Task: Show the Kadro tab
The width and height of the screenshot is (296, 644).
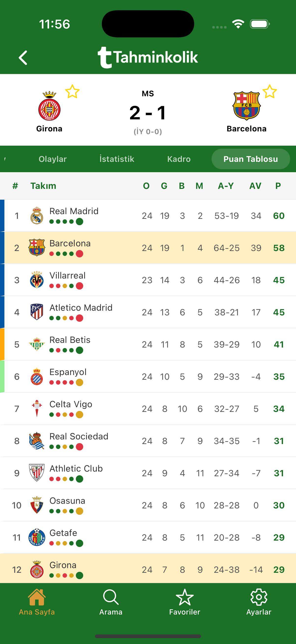Action: coord(179,159)
